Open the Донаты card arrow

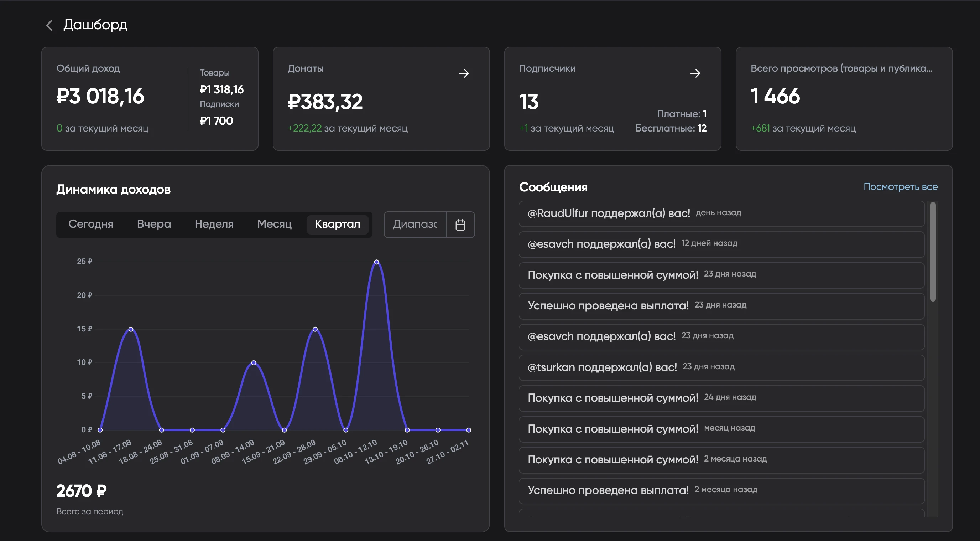(463, 73)
